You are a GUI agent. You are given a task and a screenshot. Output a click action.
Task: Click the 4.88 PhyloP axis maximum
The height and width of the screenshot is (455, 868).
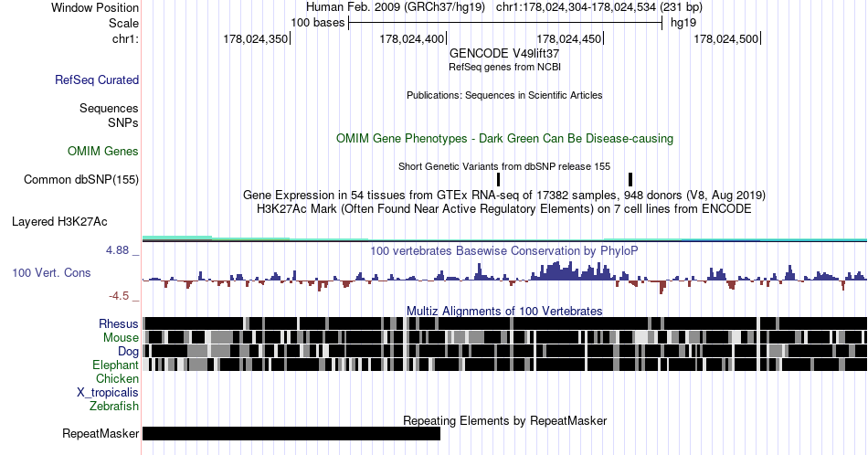[117, 250]
